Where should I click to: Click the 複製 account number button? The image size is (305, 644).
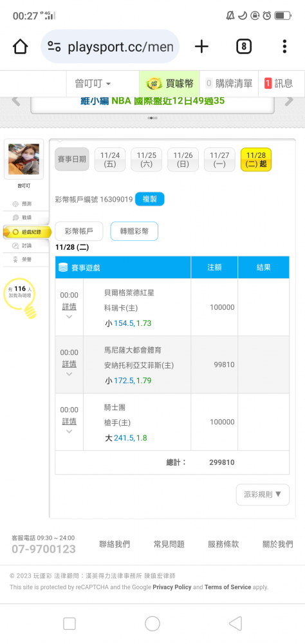(149, 199)
